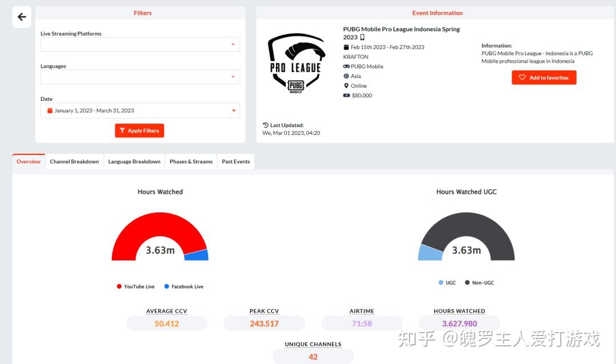Click 3.63m value in Hours Watched gauge
The image size is (616, 364).
(160, 250)
